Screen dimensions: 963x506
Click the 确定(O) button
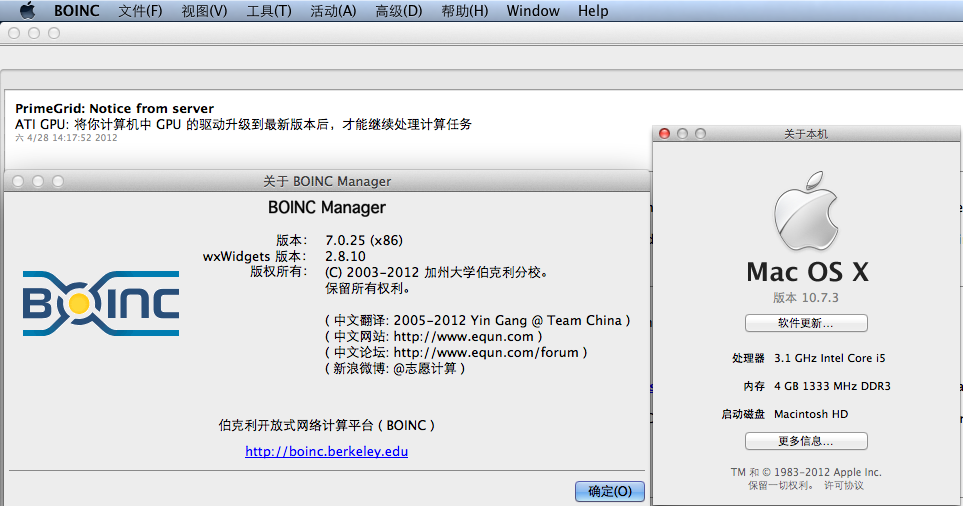[x=610, y=491]
